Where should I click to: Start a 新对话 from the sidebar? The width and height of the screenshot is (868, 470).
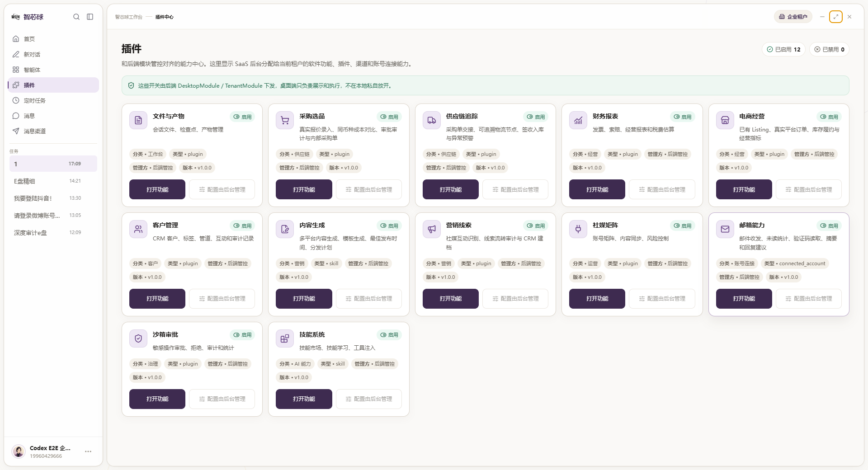point(53,54)
